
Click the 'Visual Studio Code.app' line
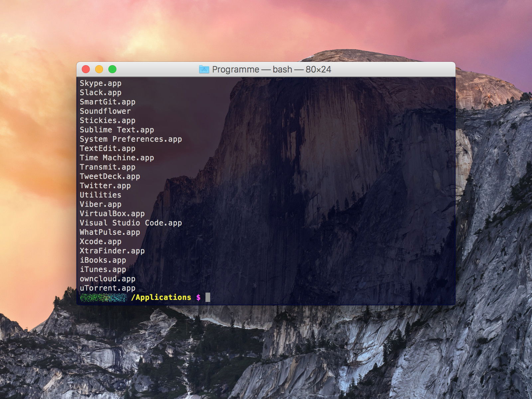(x=131, y=223)
